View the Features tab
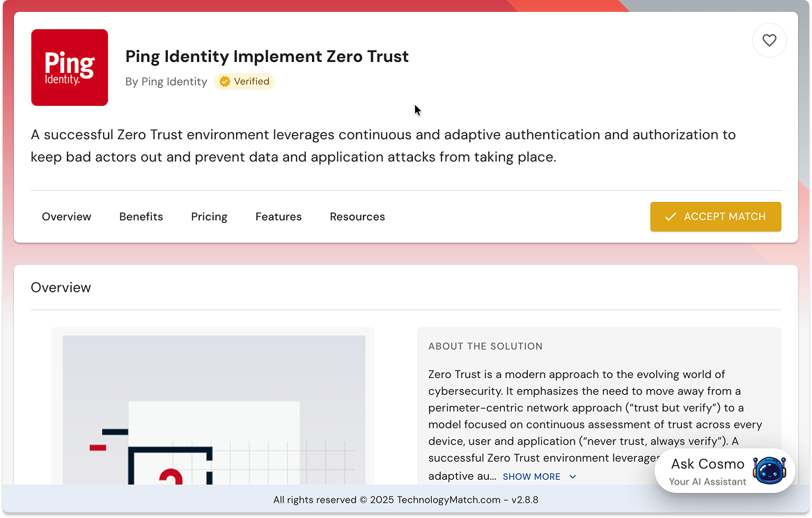 click(x=279, y=217)
